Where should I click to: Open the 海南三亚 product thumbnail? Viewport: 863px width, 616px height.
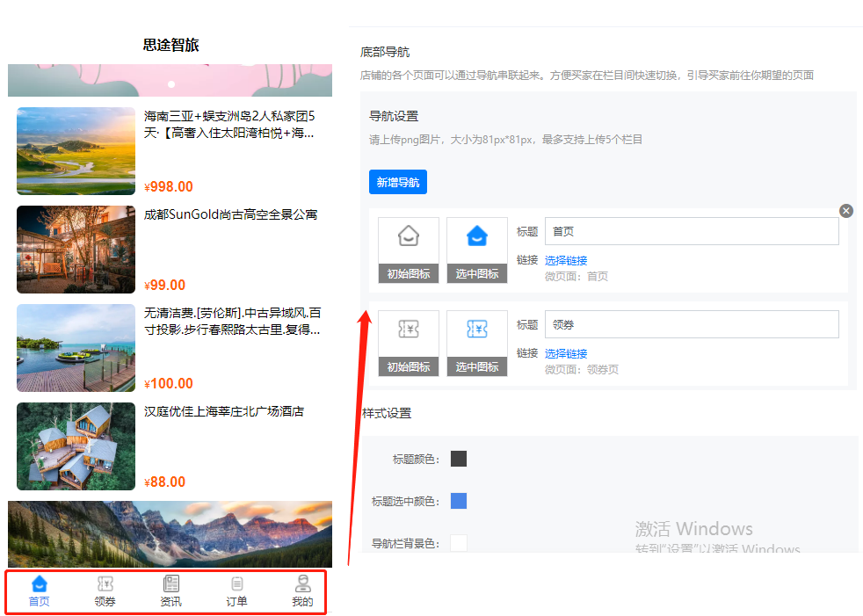point(76,151)
